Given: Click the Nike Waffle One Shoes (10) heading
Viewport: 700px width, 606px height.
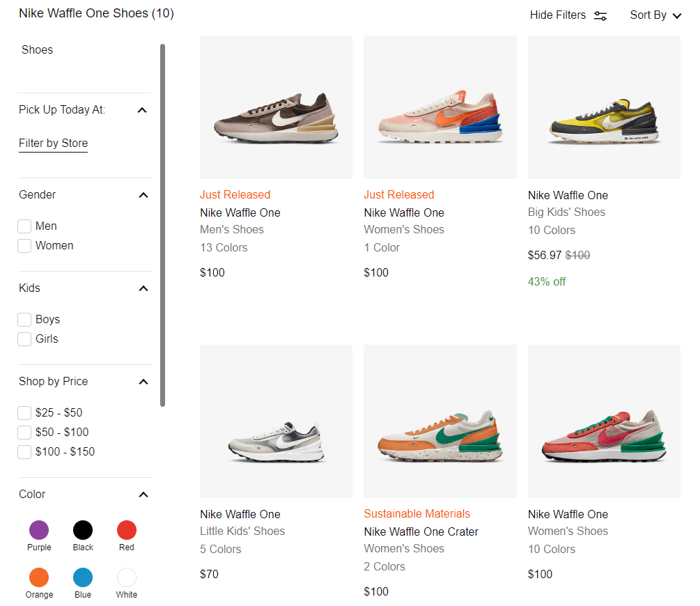Looking at the screenshot, I should coord(96,13).
